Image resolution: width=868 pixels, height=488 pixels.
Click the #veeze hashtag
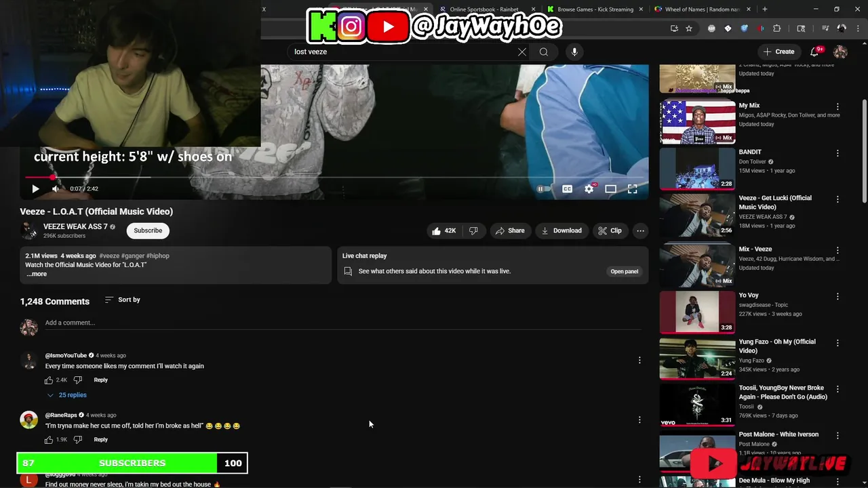click(109, 256)
